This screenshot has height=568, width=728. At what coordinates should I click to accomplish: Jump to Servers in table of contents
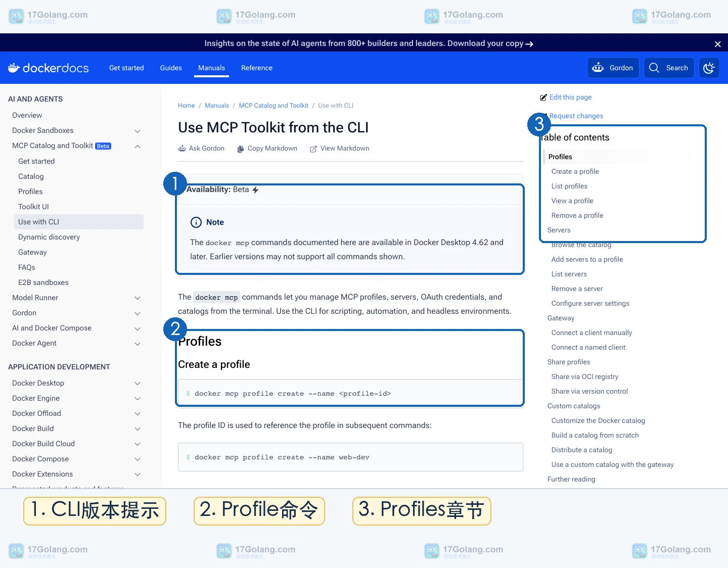click(559, 230)
